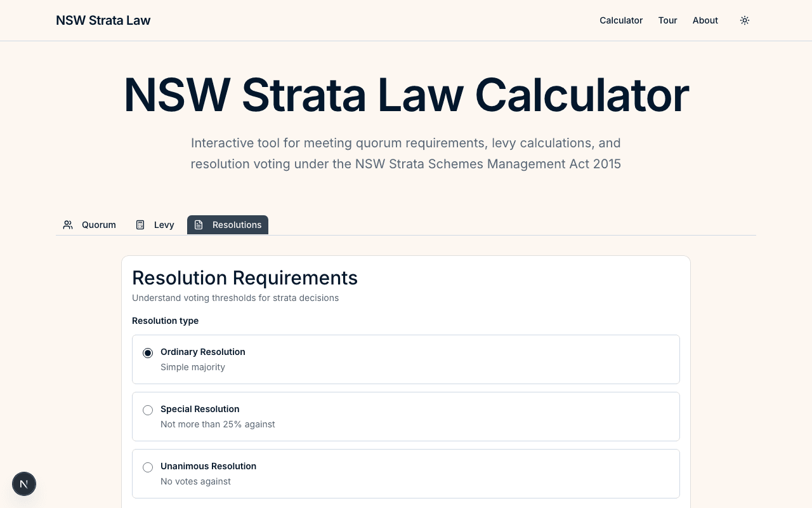
Task: Switch to the Resolutions tab
Action: coord(228,225)
